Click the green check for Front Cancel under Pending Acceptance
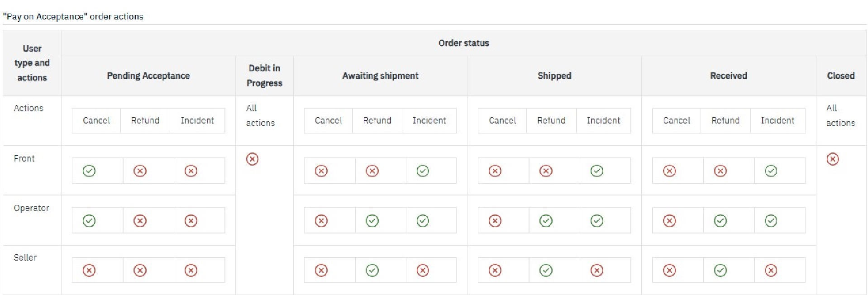Viewport: 868px width, 295px height. (89, 171)
